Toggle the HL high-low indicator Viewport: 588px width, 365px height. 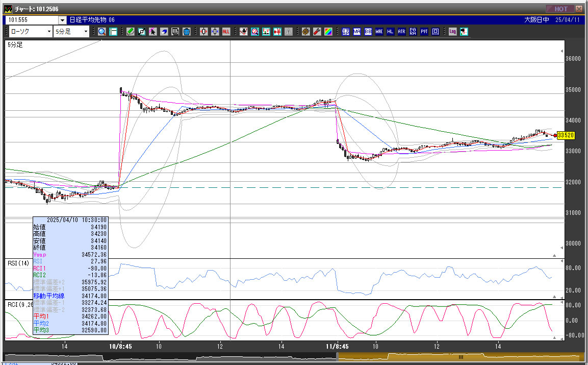[390, 32]
